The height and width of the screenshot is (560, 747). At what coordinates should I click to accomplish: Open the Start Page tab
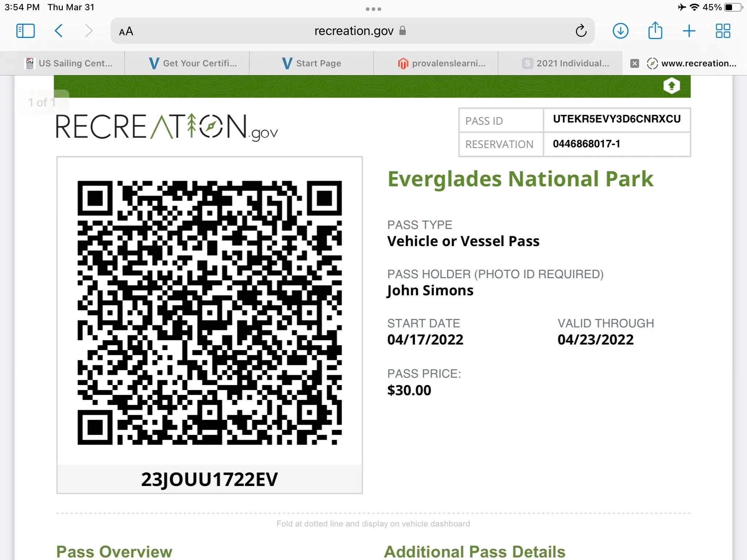pos(312,63)
